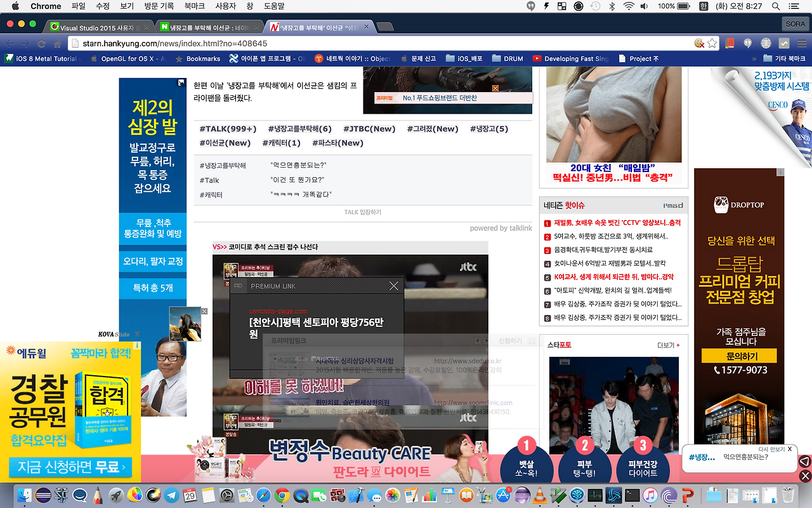Open the browser home page icon
This screenshot has width=812, height=508.
pyautogui.click(x=57, y=44)
